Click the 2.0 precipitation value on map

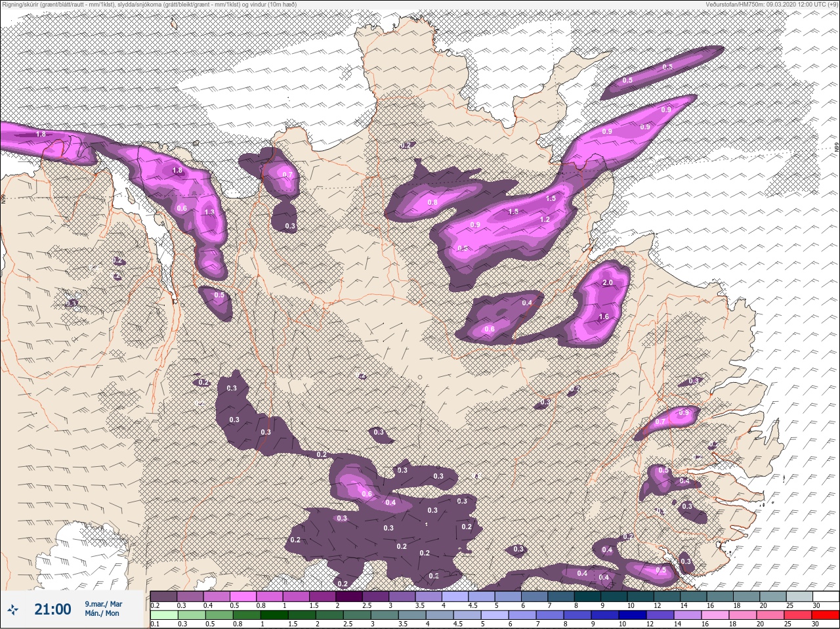[x=607, y=283]
